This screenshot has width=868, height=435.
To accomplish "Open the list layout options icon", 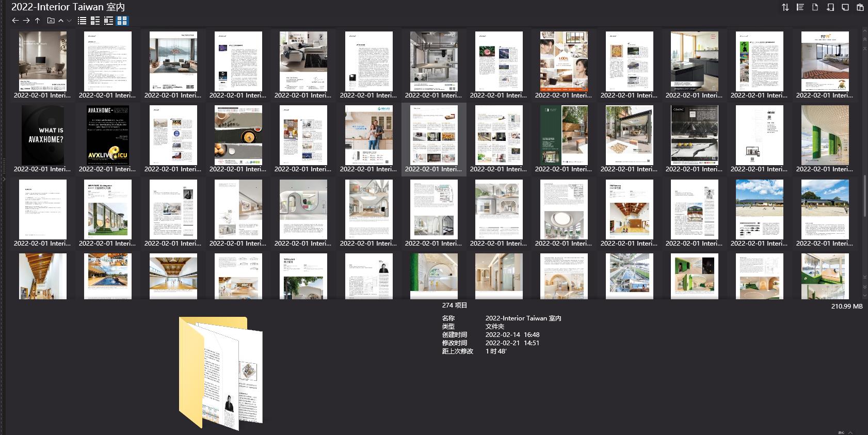I will point(800,7).
